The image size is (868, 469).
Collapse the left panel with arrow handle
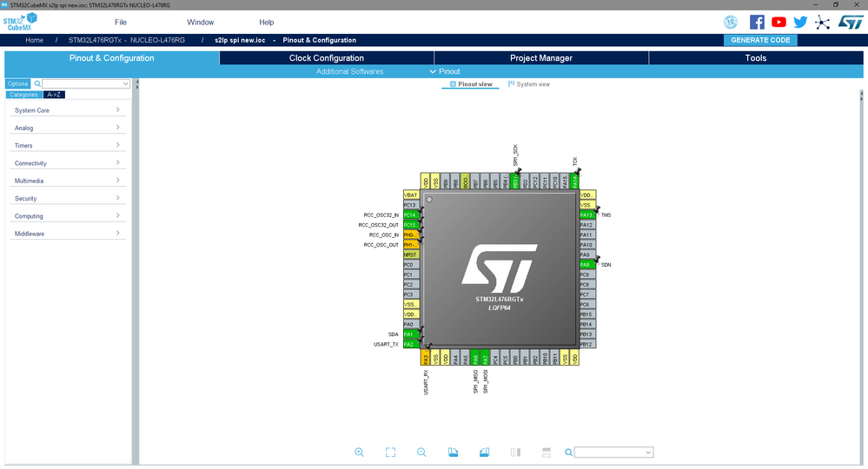pyautogui.click(x=136, y=84)
